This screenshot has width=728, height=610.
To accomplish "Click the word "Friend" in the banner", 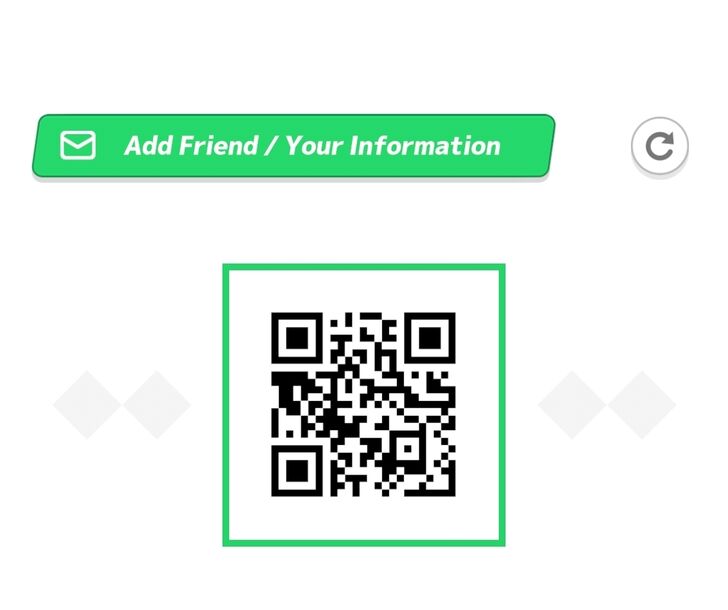I will click(x=218, y=145).
